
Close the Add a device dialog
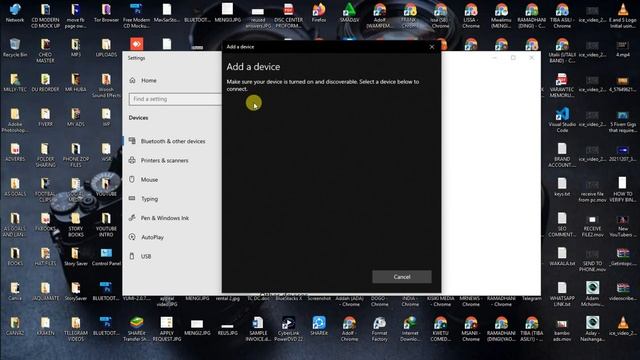tap(432, 47)
